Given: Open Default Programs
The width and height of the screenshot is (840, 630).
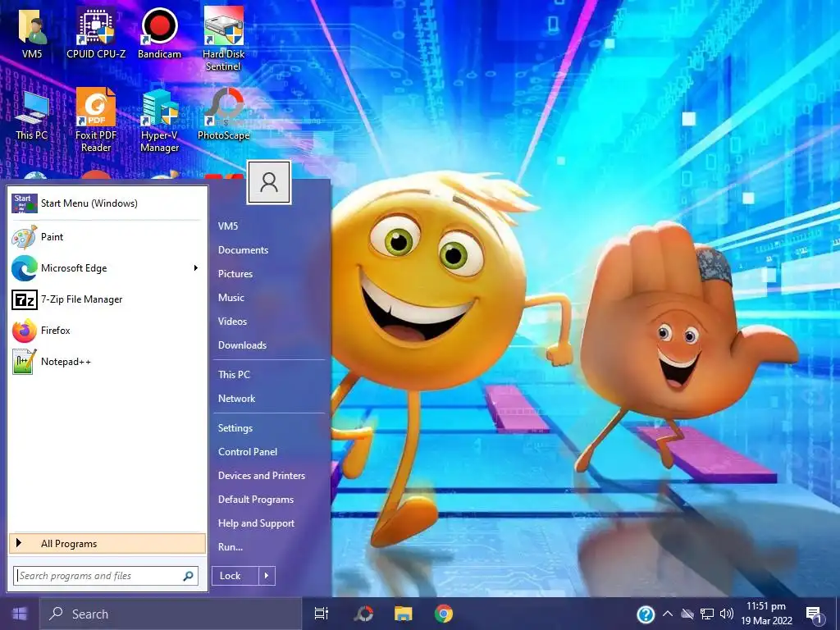Looking at the screenshot, I should pos(256,500).
